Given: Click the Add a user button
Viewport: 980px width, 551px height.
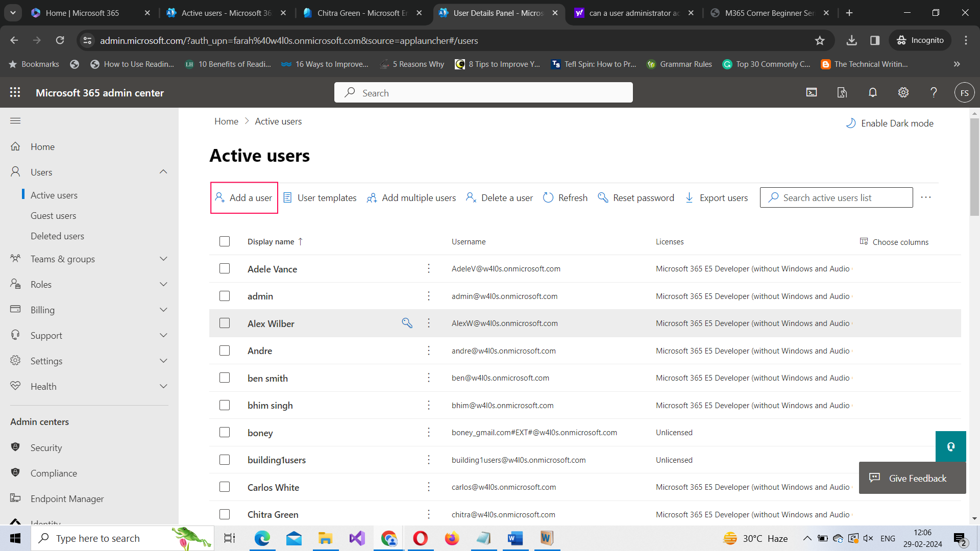Looking at the screenshot, I should coord(244,197).
